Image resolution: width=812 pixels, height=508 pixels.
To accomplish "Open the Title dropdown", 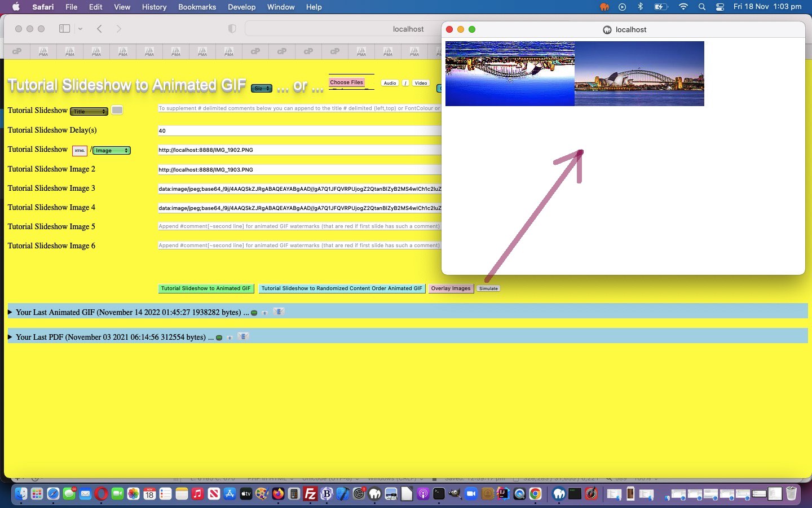I will (89, 111).
